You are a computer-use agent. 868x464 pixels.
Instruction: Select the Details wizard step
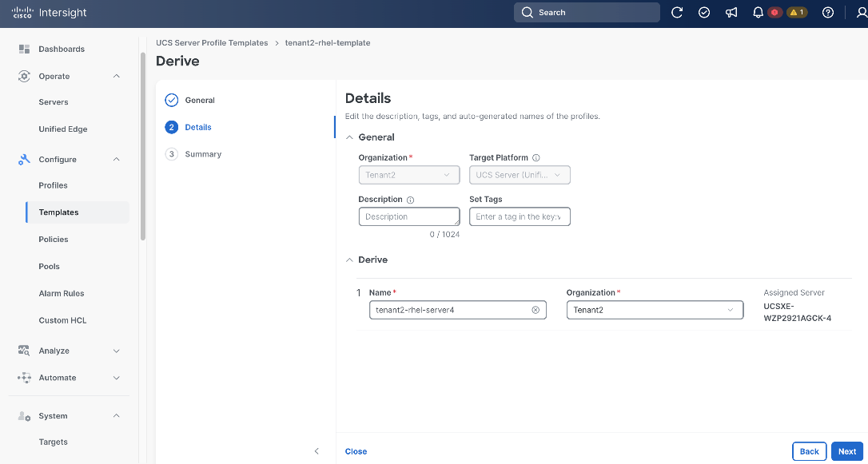[198, 127]
